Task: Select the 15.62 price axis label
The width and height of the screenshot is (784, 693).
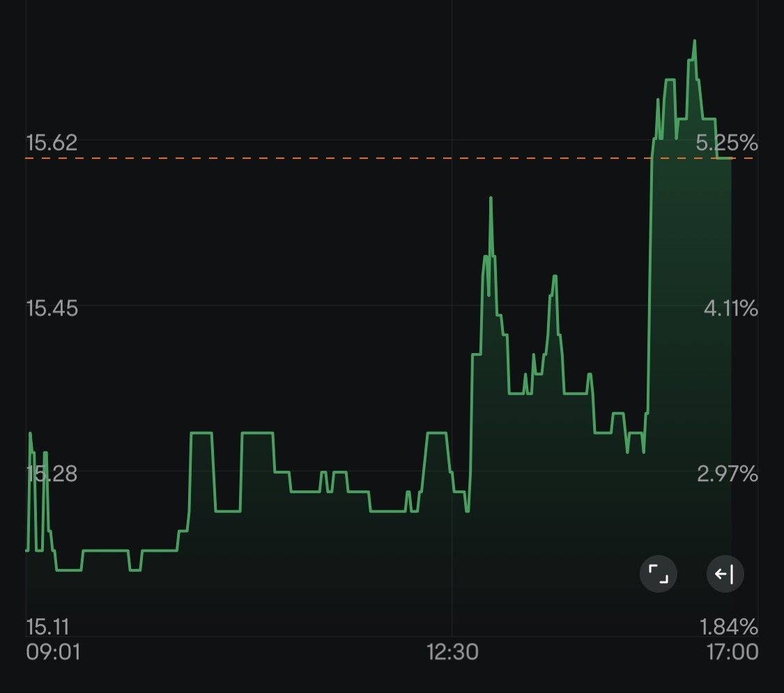Action: click(x=52, y=143)
